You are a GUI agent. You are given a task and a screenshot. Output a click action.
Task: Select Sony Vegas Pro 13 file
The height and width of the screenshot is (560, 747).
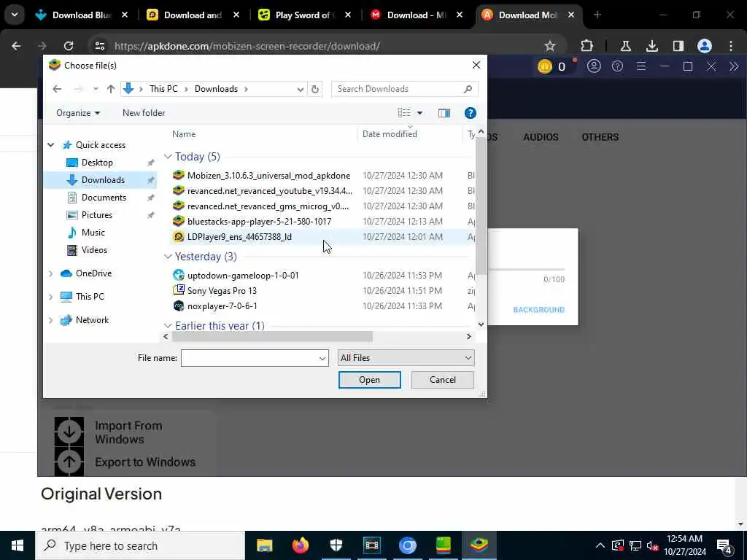tap(222, 290)
